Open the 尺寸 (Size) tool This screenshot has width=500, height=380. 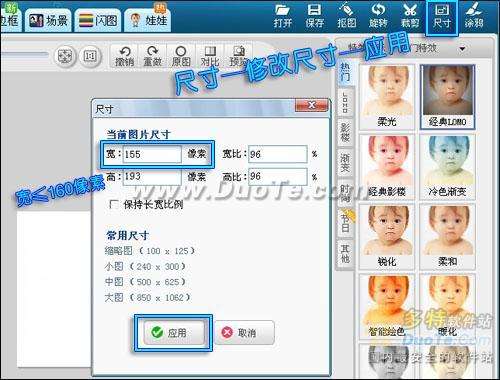tap(442, 17)
